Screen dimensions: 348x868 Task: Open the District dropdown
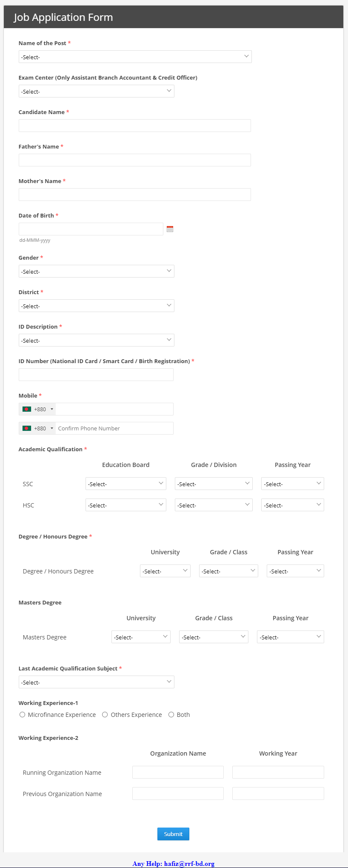tap(97, 306)
